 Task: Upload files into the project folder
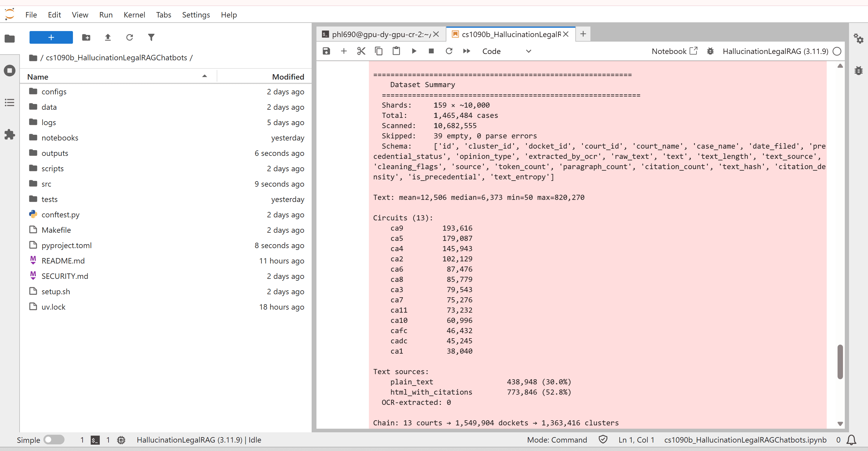[x=108, y=37]
